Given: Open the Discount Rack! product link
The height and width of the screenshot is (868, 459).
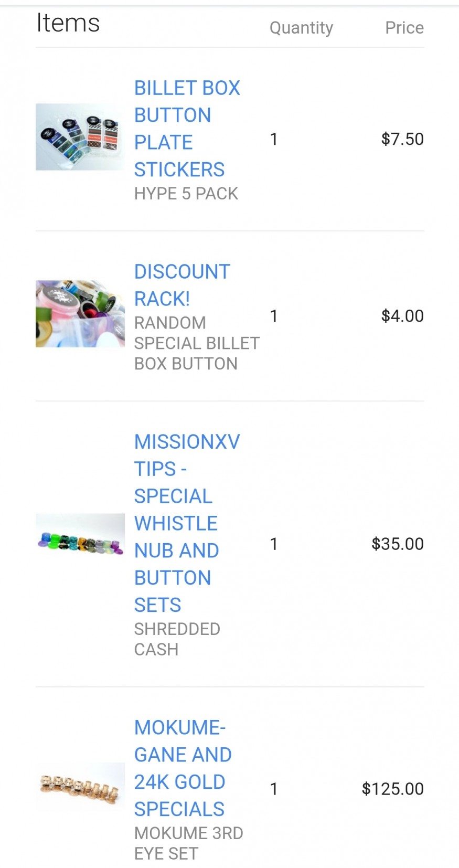Looking at the screenshot, I should tap(182, 285).
